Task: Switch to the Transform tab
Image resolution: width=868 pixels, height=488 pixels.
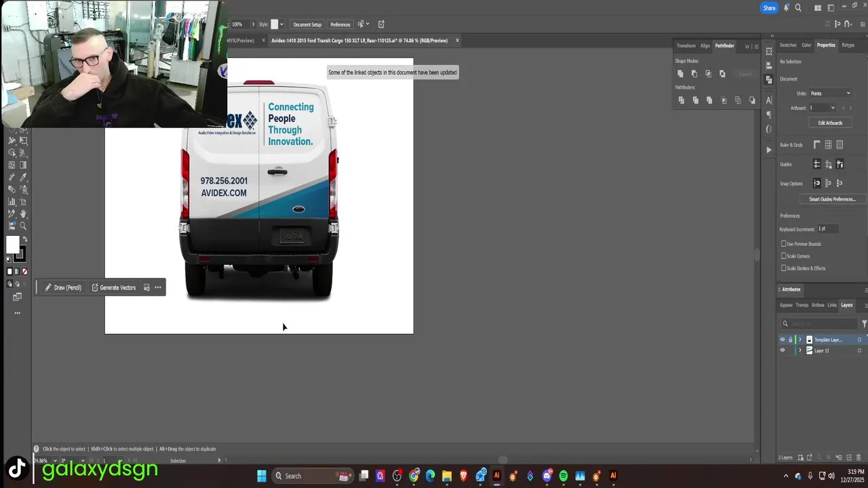Action: [x=686, y=46]
